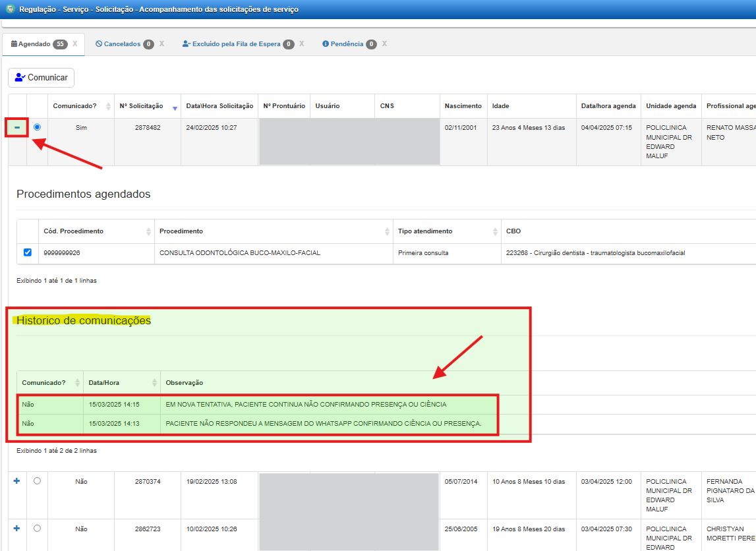Screen dimensions: 756x551
Task: Select radio button for solicitação 2862723
Action: (x=37, y=529)
